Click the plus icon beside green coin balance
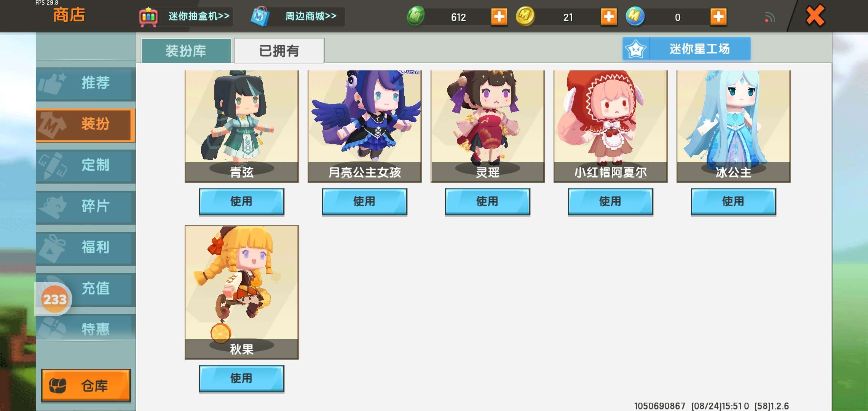Image resolution: width=868 pixels, height=411 pixels. (499, 17)
